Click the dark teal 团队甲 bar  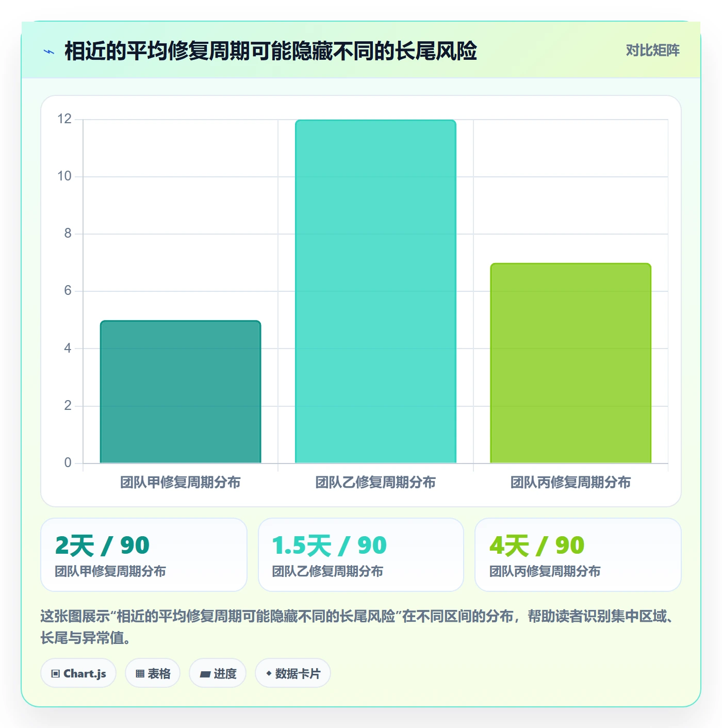[180, 392]
